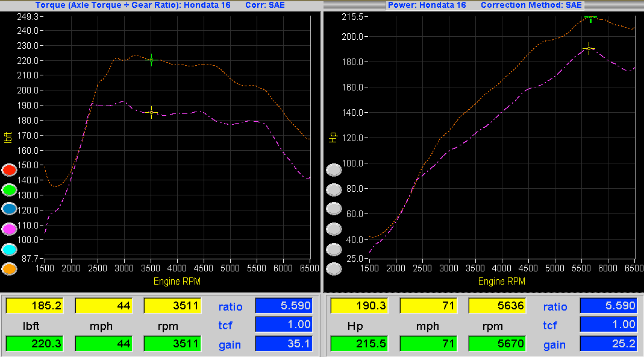Toggle the cyan run color button
This screenshot has height=357, width=644.
(9, 249)
